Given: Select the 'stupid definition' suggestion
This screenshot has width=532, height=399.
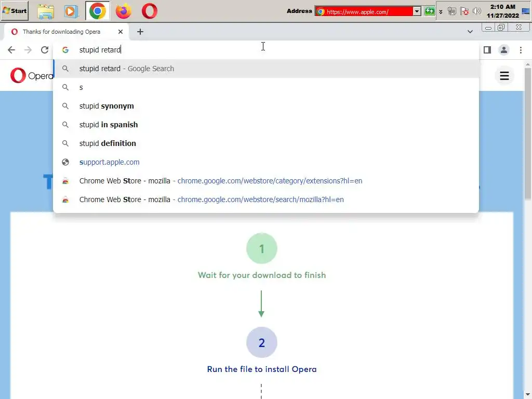Looking at the screenshot, I should pos(266,143).
